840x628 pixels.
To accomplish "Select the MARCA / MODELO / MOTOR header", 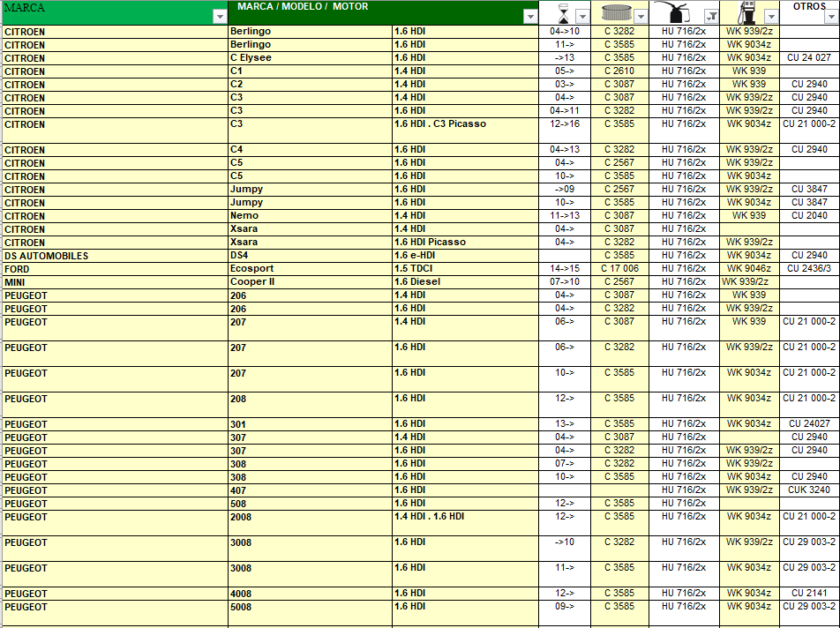I will click(x=383, y=12).
